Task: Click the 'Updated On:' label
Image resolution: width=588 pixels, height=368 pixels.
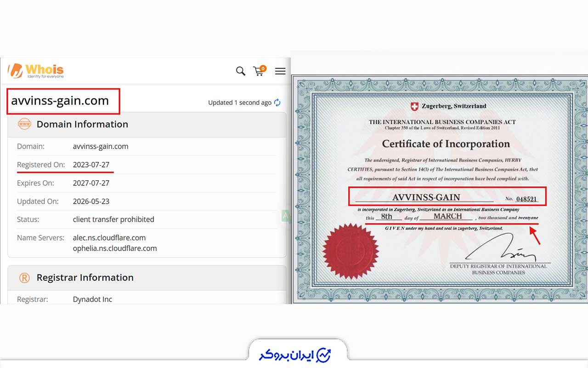Action: pos(38,201)
